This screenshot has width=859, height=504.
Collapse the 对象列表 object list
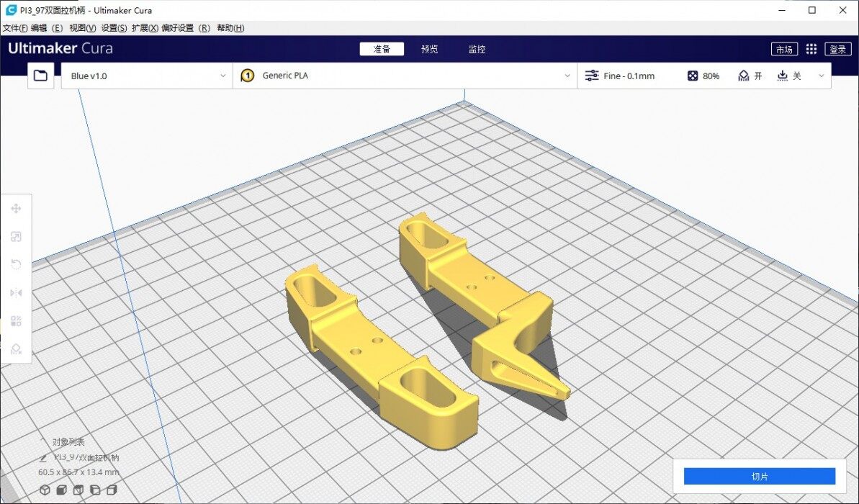coord(43,441)
